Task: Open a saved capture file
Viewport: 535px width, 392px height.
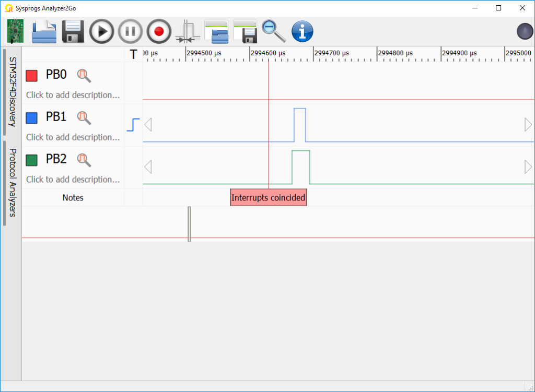Action: click(44, 31)
